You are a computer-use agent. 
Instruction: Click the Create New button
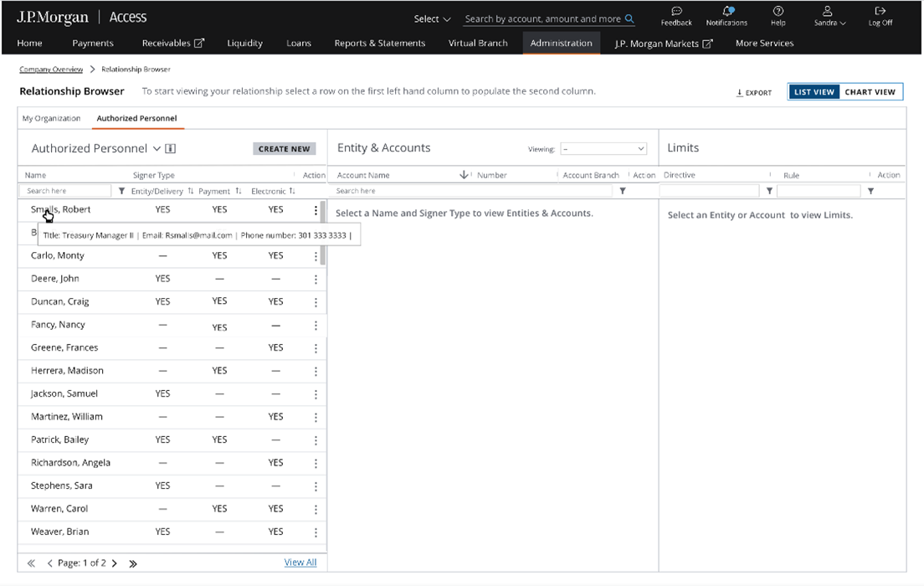(284, 149)
